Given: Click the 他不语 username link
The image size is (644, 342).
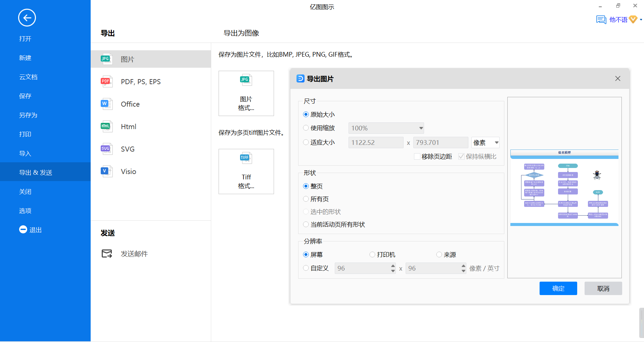Looking at the screenshot, I should [x=618, y=20].
